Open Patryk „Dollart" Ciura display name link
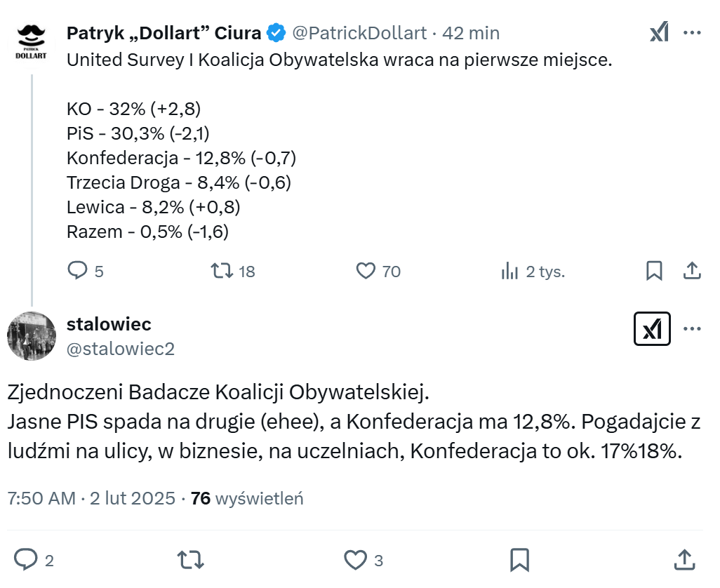Screen dimensions: 720x588 pyautogui.click(x=164, y=32)
